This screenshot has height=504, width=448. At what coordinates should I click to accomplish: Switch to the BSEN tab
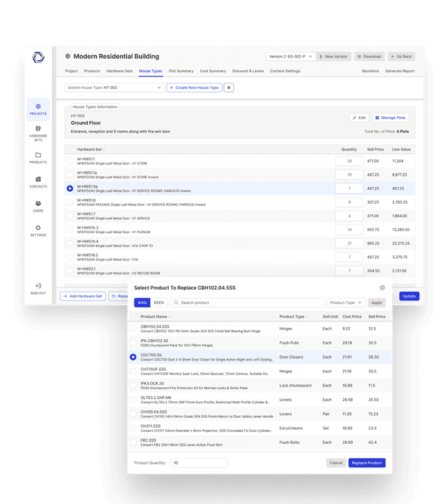(x=159, y=302)
